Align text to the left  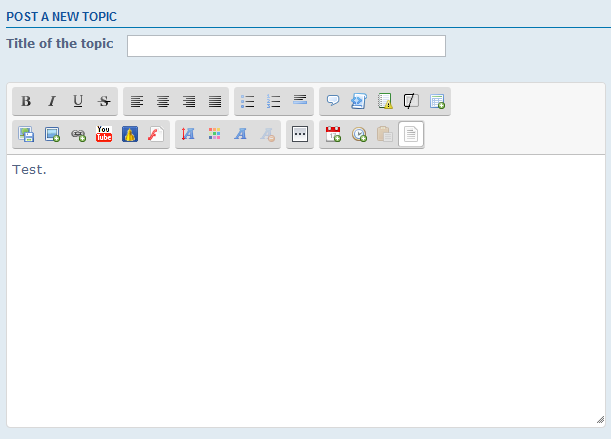(137, 101)
